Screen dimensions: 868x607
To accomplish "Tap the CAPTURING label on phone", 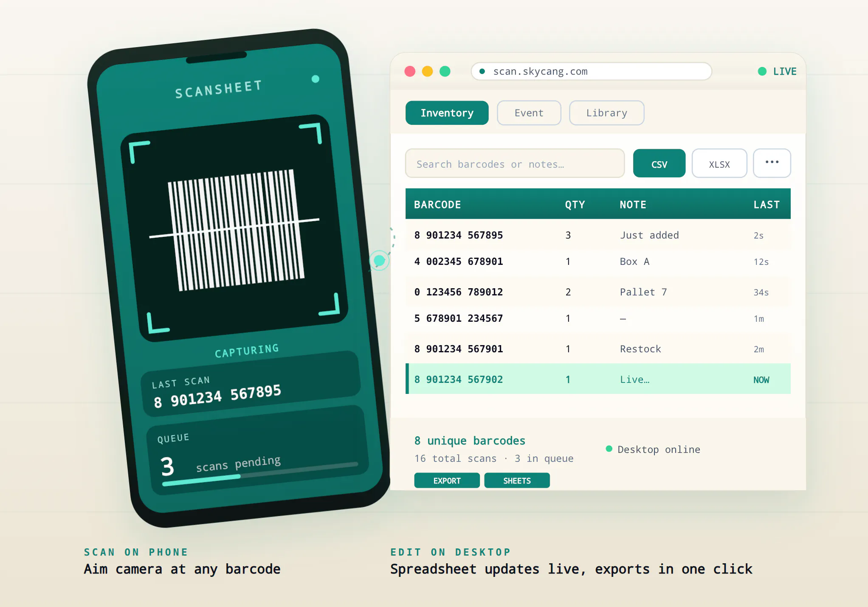I will tap(247, 351).
